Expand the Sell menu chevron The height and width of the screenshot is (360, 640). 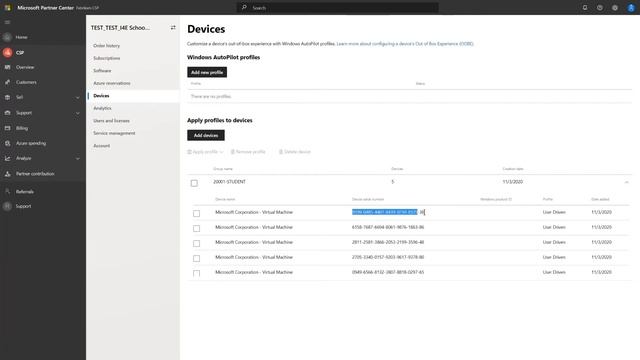(x=78, y=98)
